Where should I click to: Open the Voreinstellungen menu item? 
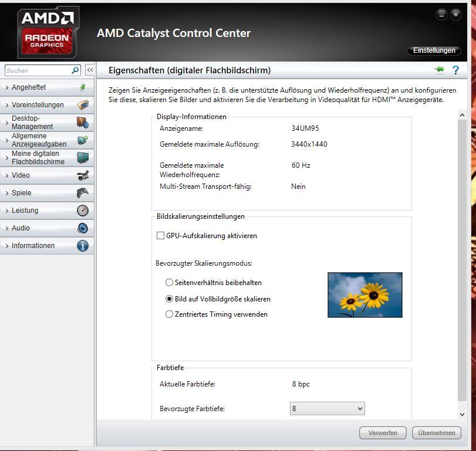coord(47,105)
